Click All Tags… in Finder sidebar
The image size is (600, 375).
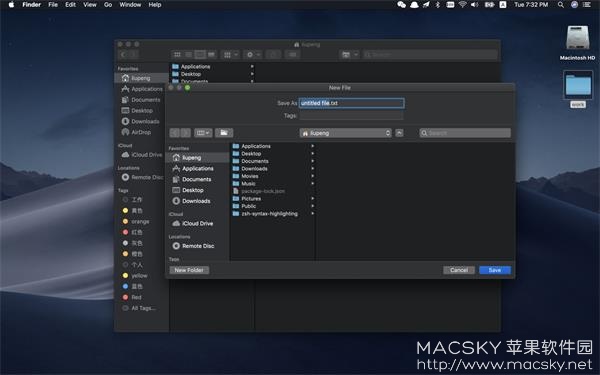pyautogui.click(x=139, y=308)
